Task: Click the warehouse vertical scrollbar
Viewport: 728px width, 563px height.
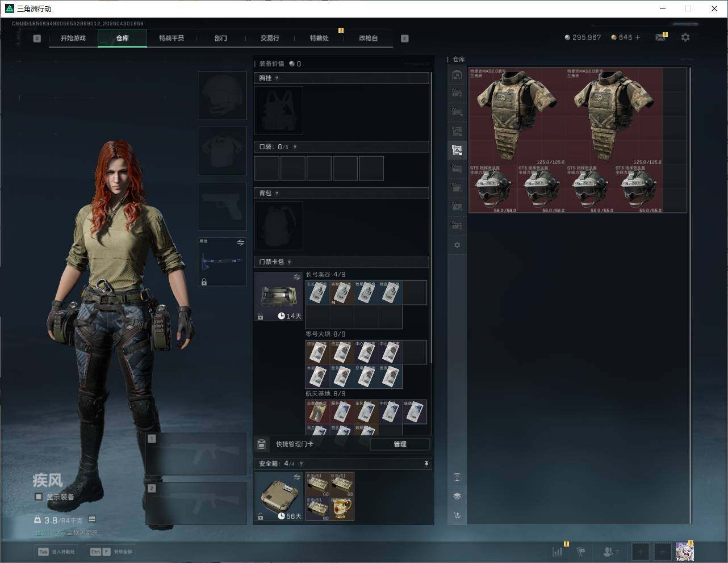Action: pos(690,295)
